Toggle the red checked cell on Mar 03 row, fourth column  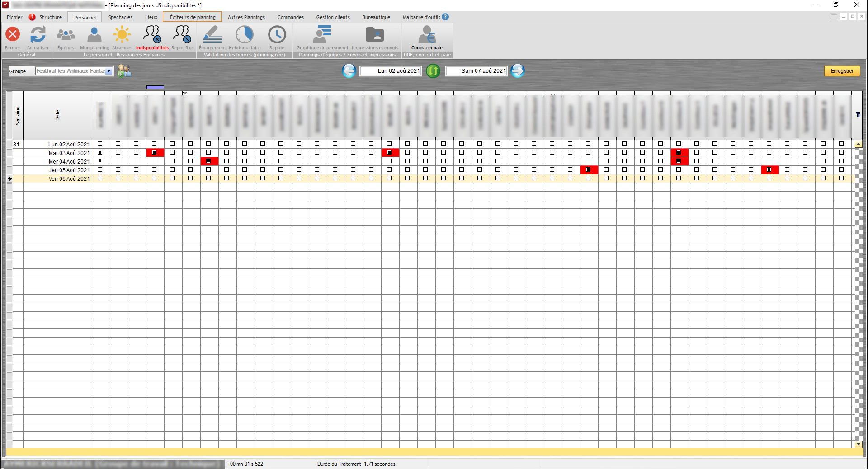pos(155,153)
